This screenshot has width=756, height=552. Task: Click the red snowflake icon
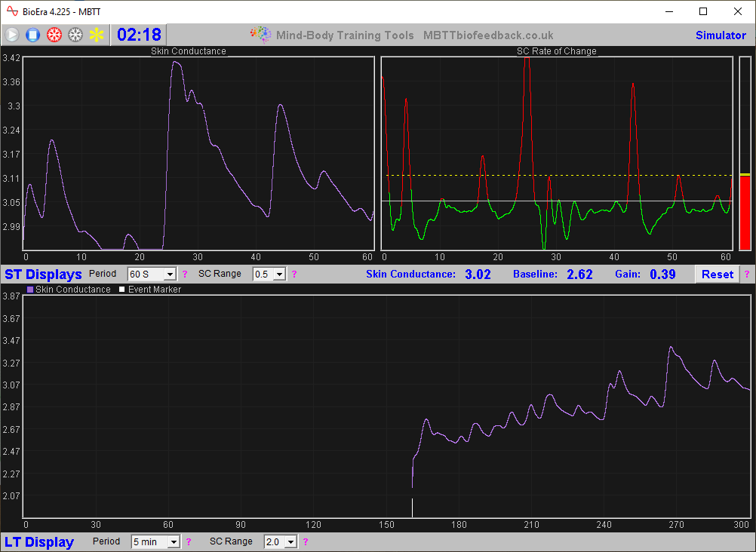click(54, 35)
